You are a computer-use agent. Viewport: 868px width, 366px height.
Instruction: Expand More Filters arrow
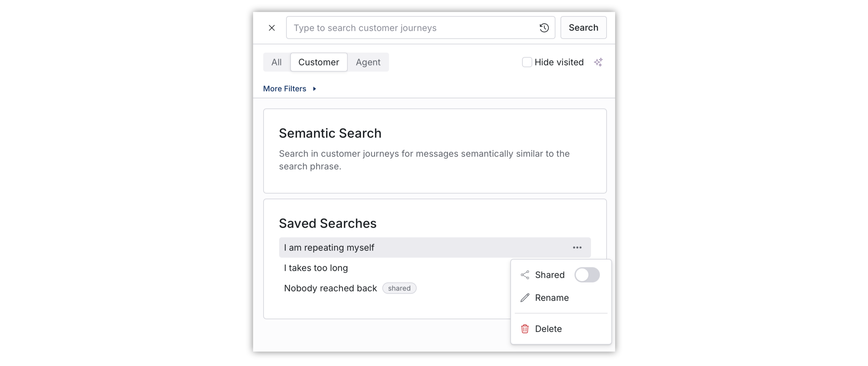(x=314, y=89)
